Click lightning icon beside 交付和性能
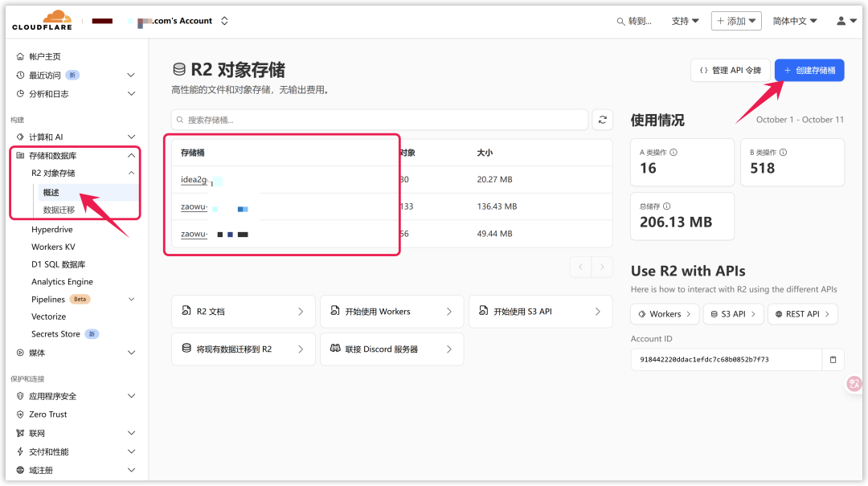Viewport: 868px width, 486px height. pyautogui.click(x=20, y=451)
